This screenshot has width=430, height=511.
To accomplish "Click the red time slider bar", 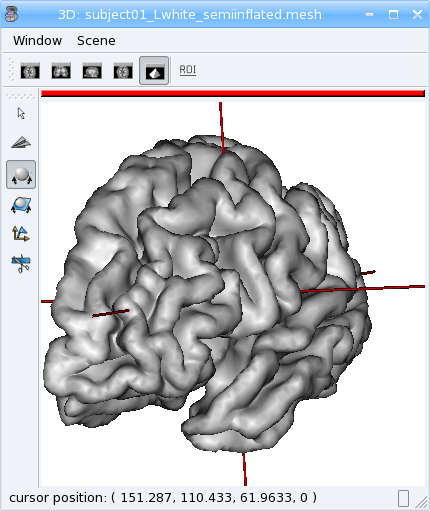I will (x=233, y=94).
